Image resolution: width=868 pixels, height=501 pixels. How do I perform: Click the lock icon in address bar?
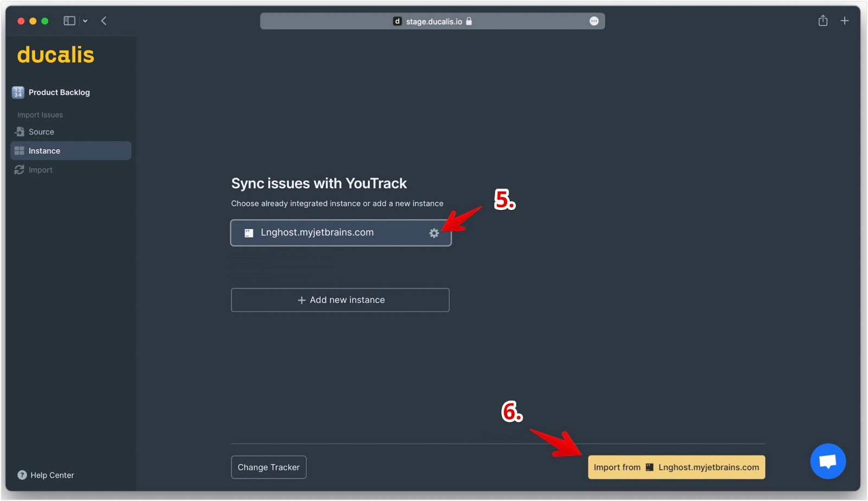pos(469,21)
